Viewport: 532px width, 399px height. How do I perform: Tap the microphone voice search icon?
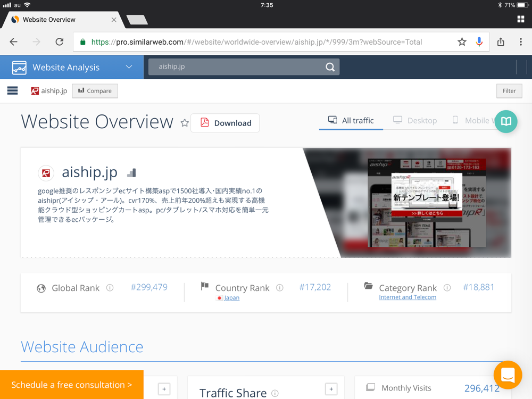click(x=479, y=42)
